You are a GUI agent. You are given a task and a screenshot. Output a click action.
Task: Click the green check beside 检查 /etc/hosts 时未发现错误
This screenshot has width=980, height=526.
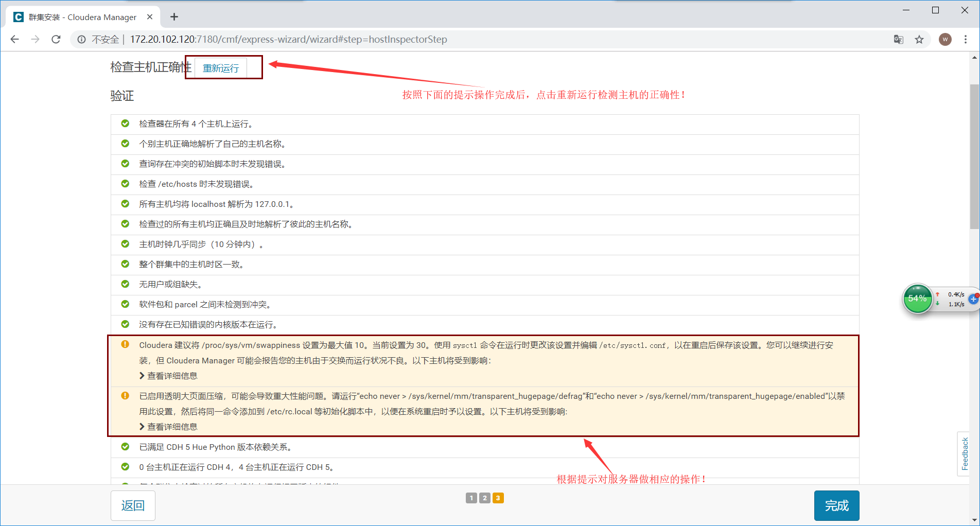(x=125, y=184)
